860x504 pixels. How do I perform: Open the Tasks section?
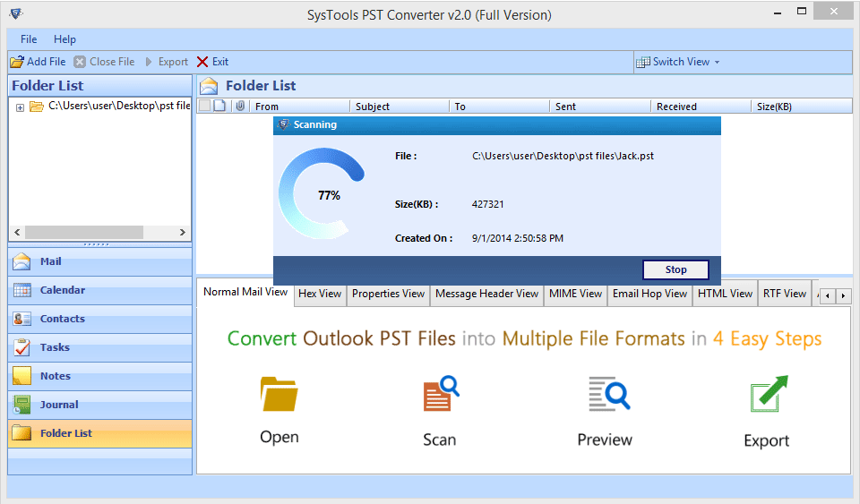99,347
